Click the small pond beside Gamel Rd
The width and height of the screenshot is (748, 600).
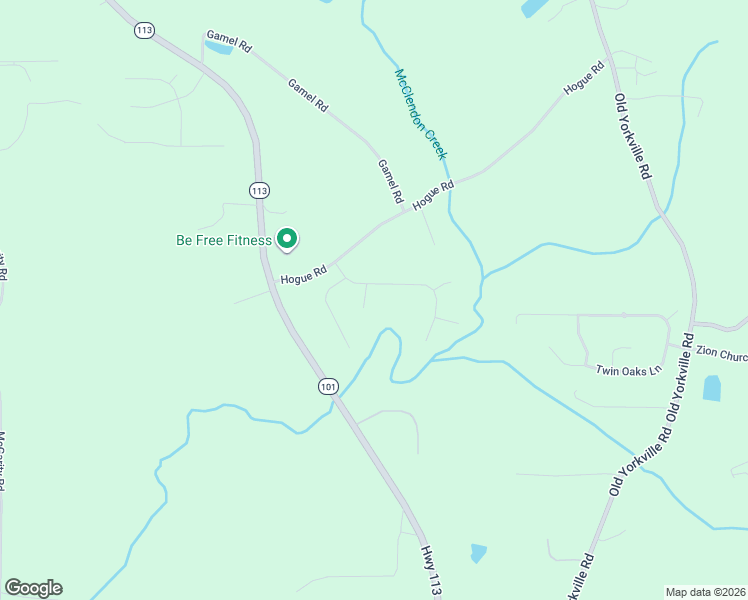point(219,47)
